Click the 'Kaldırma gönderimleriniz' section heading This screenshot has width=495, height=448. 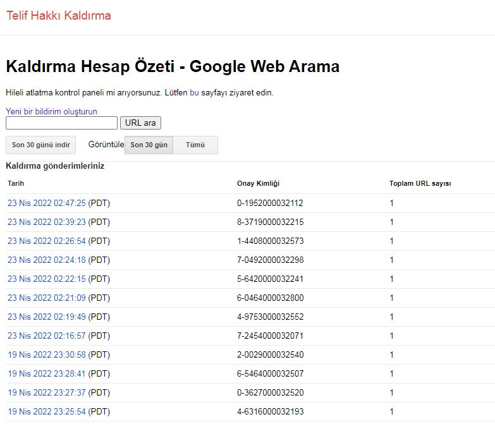coord(55,166)
